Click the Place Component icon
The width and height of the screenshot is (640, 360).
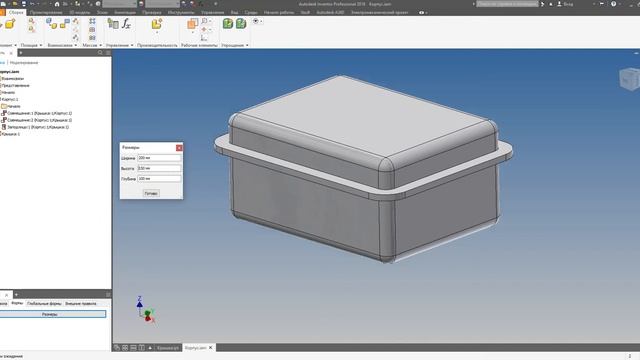pyautogui.click(x=10, y=24)
